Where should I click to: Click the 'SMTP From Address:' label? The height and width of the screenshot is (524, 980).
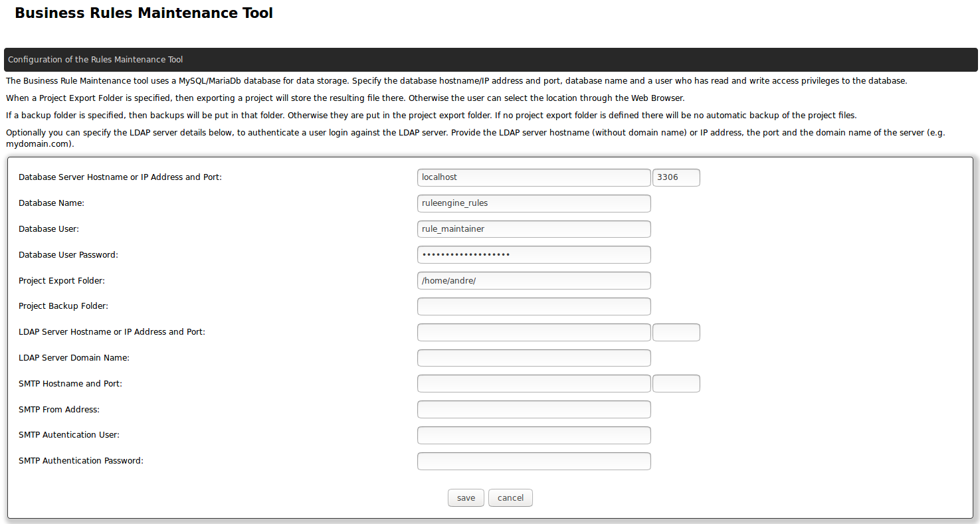point(59,410)
